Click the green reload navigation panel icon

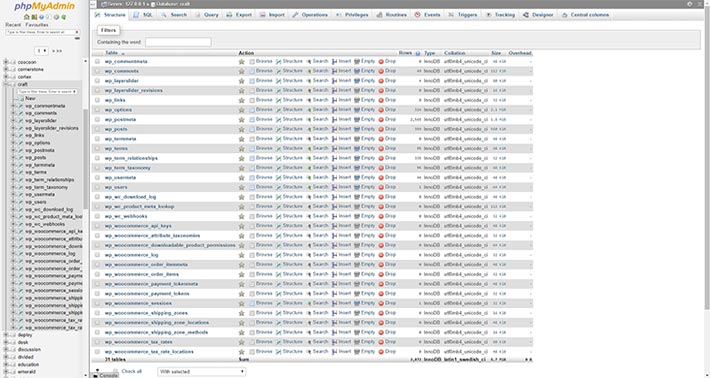64,17
